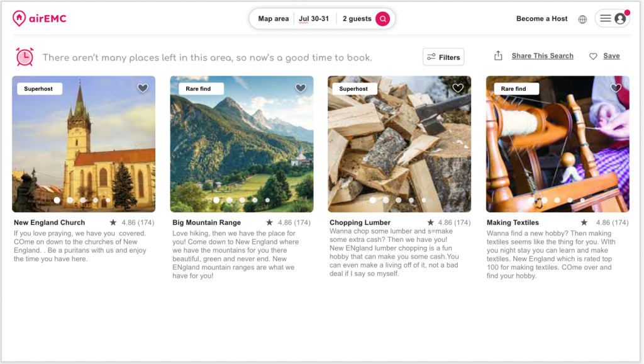
Task: Click the sliders icon in Filters
Action: click(431, 57)
